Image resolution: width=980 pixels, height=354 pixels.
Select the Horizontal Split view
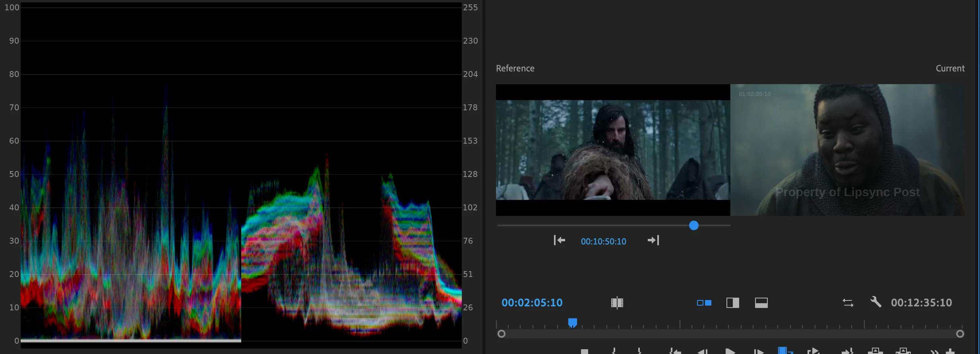coord(761,303)
